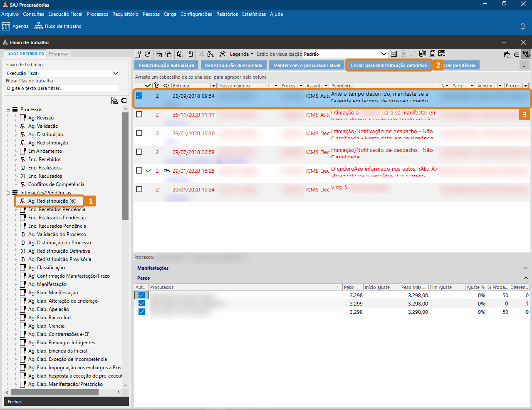Select the Ag. Elab. Apelação queue
The width and height of the screenshot is (532, 410).
(49, 309)
